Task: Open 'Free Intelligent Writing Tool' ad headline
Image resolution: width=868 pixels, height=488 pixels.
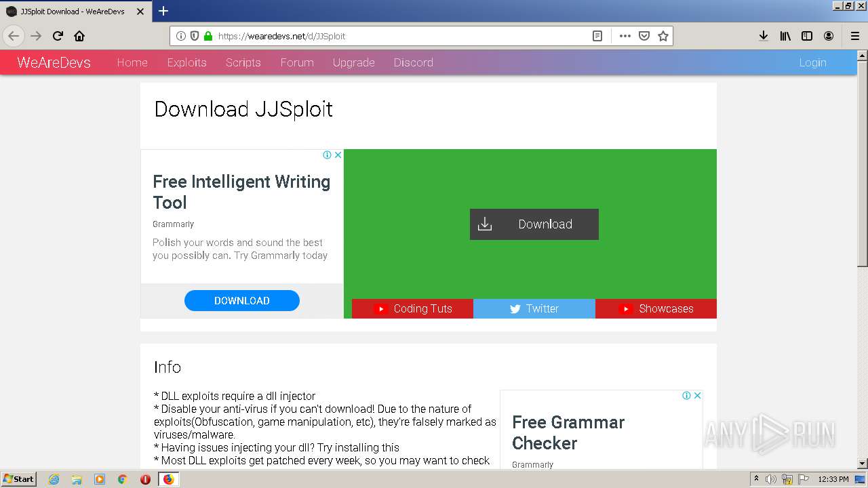Action: pos(241,192)
